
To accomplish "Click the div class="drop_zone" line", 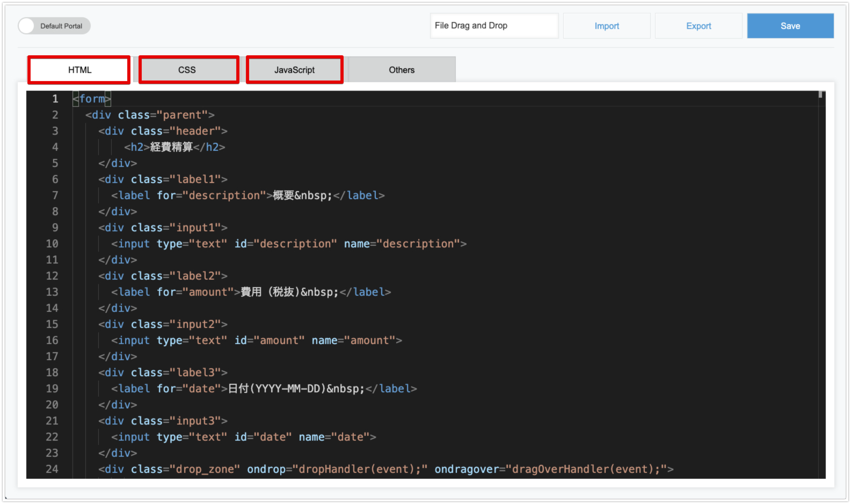I will tap(386, 469).
